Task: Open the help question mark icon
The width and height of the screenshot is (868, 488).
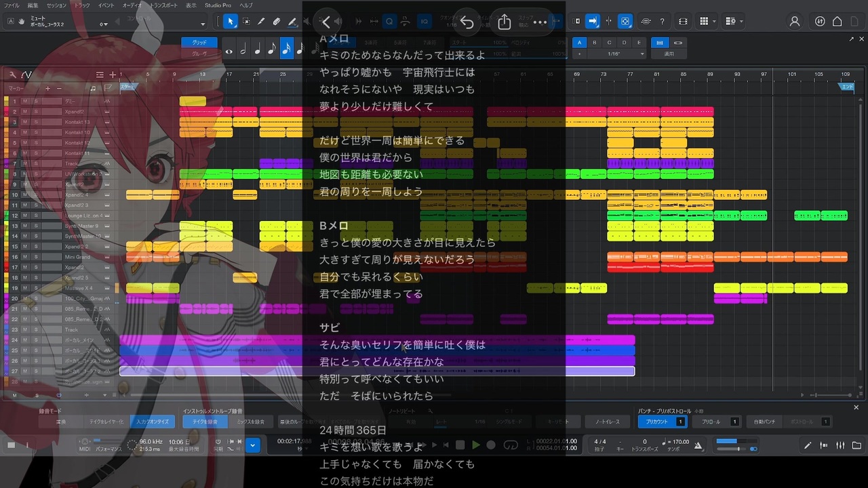Action: [662, 22]
